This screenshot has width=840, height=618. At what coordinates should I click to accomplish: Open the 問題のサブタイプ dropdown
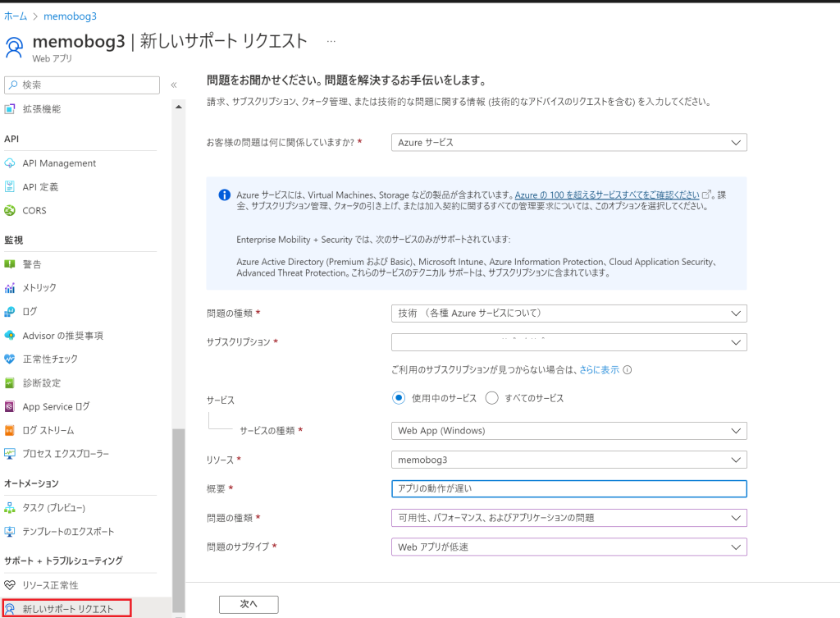pos(569,547)
